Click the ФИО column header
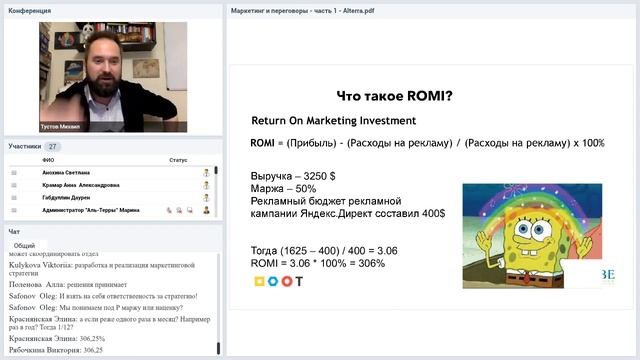Screen dimensions: 640x360 48,160
